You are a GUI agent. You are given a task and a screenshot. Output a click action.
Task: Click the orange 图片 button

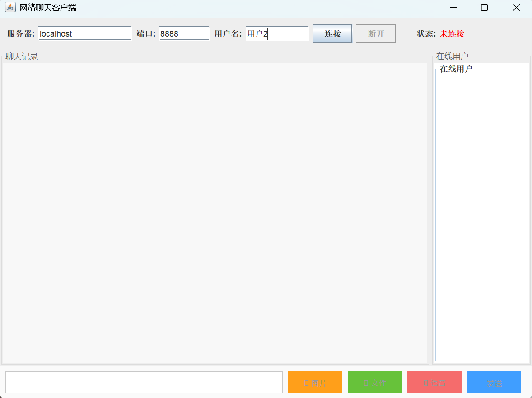[315, 382]
